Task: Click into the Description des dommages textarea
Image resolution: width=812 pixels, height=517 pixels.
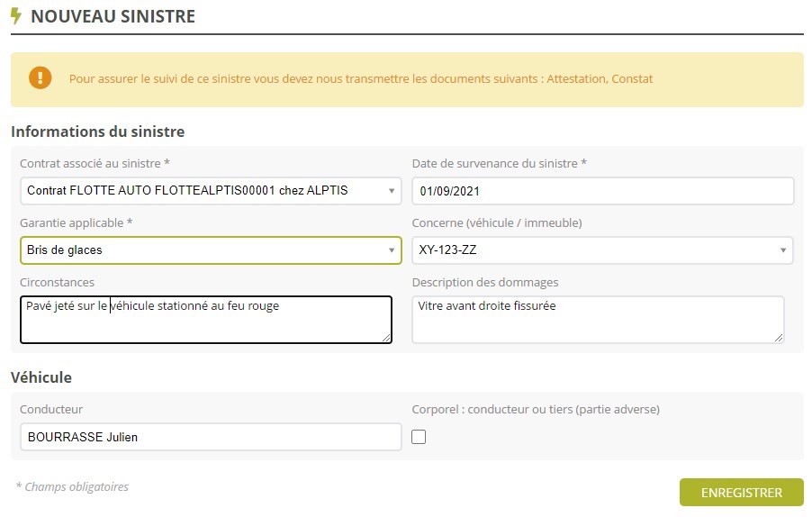Action: [x=598, y=320]
